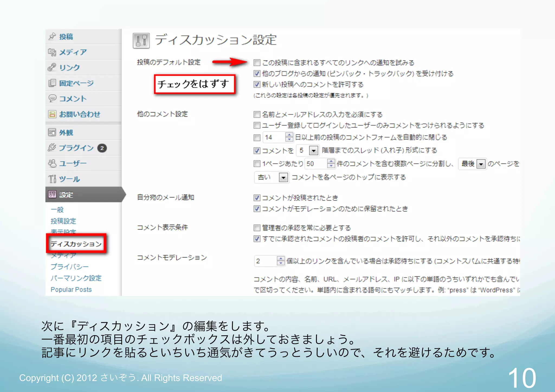
Task: Click the users icon beside ユーザー
Action: tap(52, 163)
